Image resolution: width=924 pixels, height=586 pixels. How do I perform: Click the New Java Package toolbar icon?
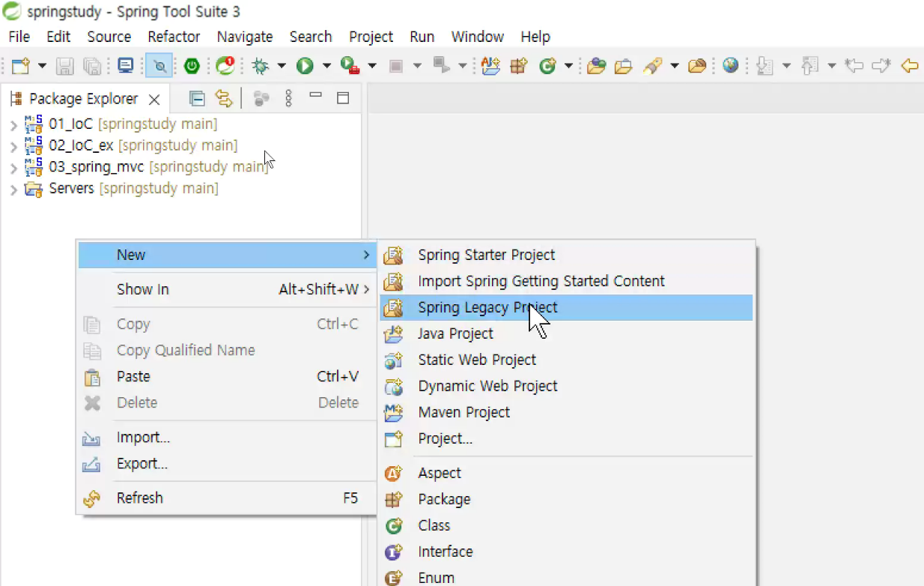point(519,66)
